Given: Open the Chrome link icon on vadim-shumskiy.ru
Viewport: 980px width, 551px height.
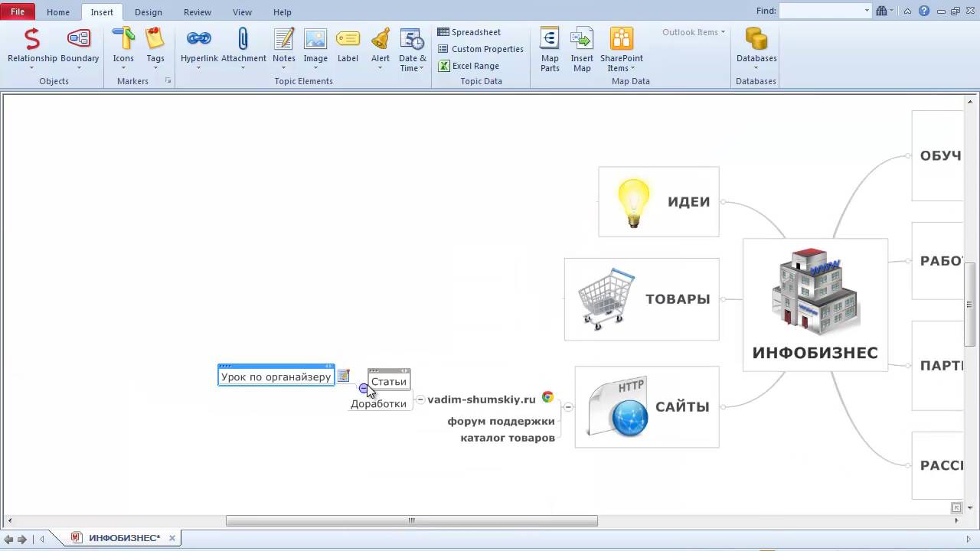Looking at the screenshot, I should click(547, 396).
